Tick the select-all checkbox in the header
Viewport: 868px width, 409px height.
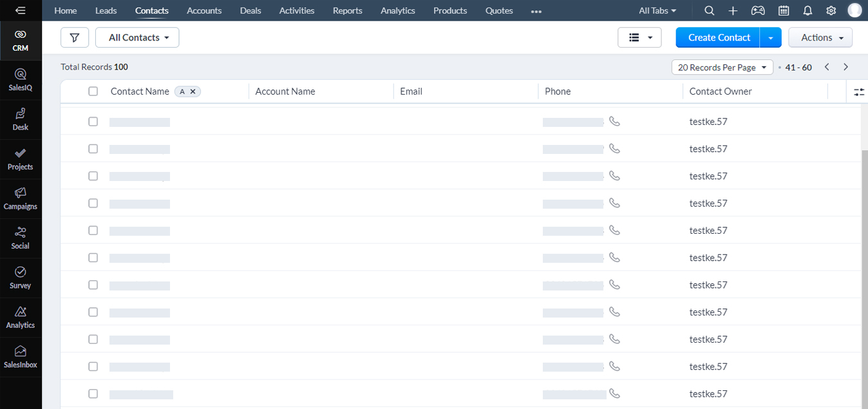(x=93, y=91)
